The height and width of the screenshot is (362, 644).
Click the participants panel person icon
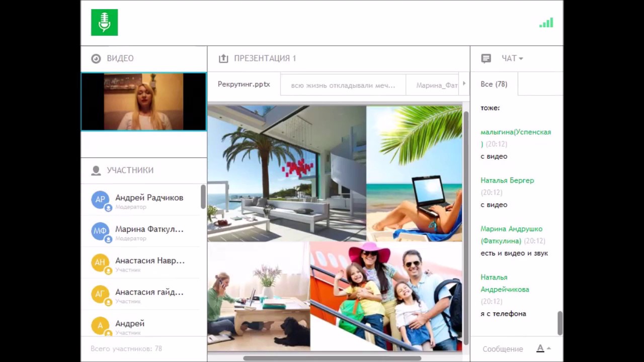96,170
